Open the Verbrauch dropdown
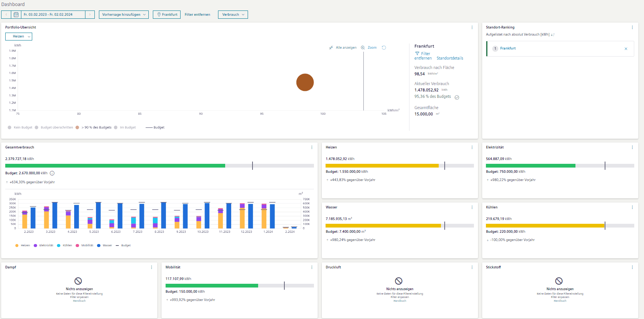 [x=233, y=15]
